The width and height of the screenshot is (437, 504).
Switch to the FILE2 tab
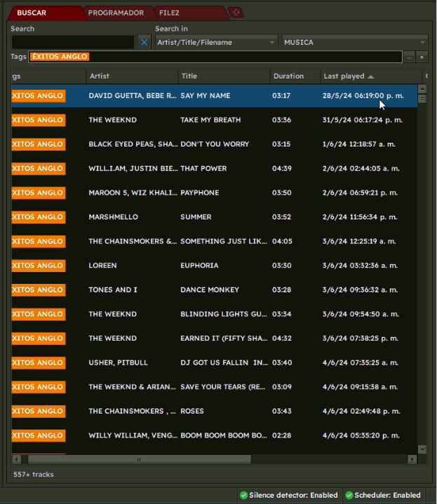tap(169, 13)
